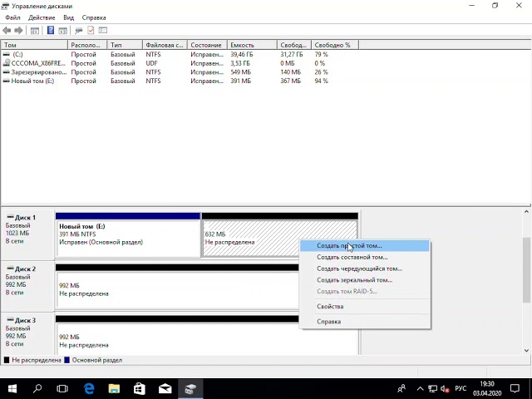Click the Back arrow in the toolbar

pos(7,31)
